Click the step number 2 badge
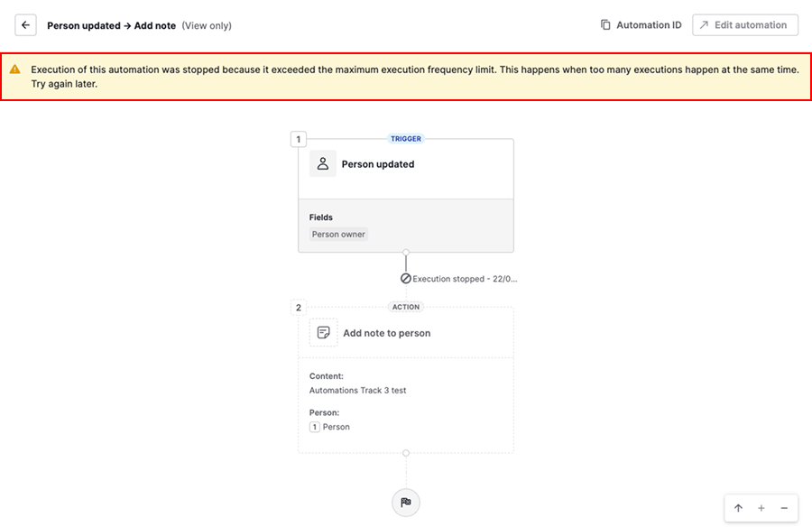Image resolution: width=812 pixels, height=527 pixels. (x=299, y=308)
